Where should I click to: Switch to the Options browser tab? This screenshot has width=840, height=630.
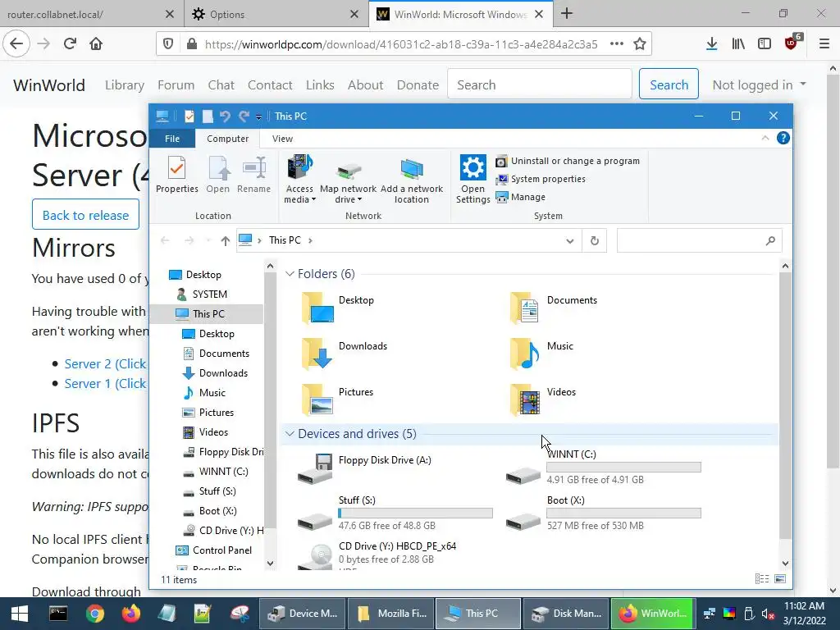coord(276,14)
